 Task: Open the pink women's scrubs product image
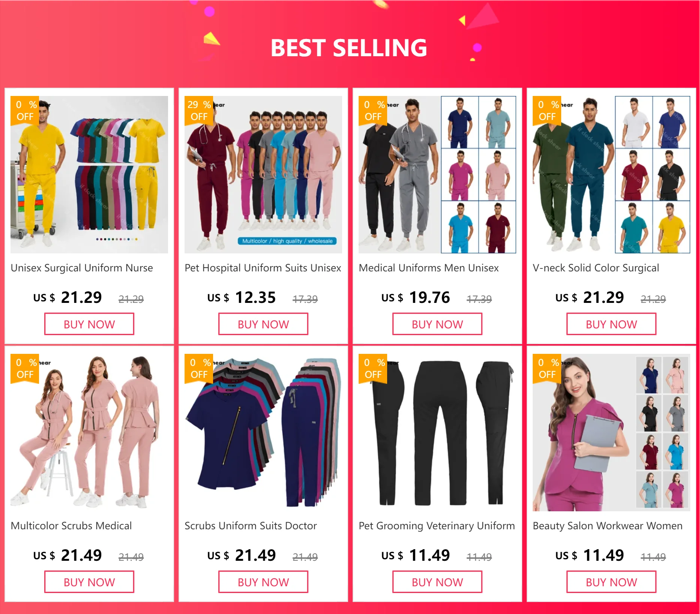click(x=89, y=433)
